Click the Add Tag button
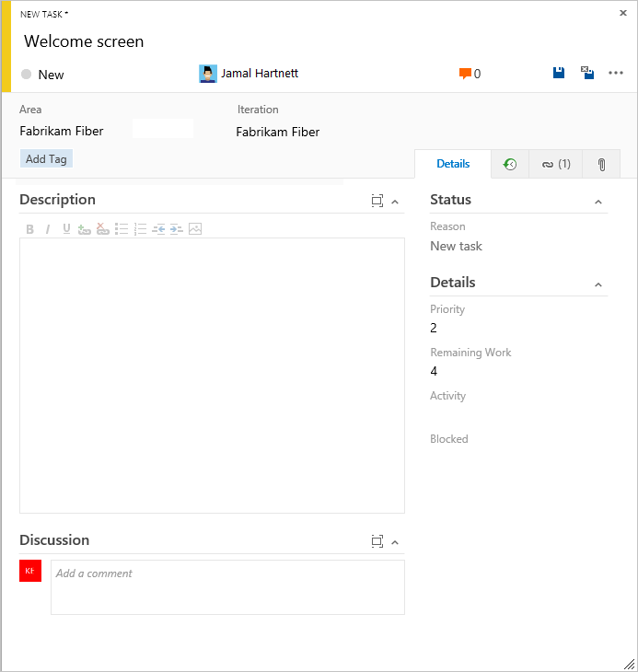Image resolution: width=638 pixels, height=672 pixels. [x=46, y=158]
